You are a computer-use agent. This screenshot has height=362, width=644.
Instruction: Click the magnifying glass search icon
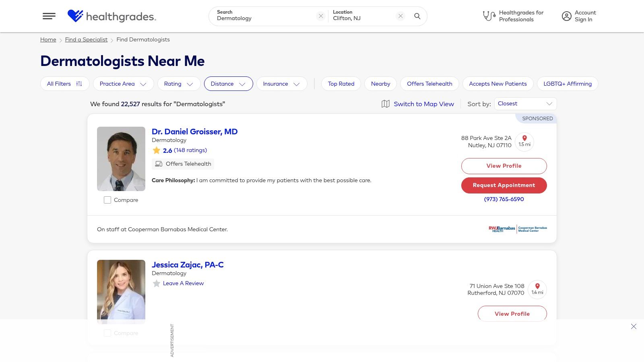click(417, 16)
